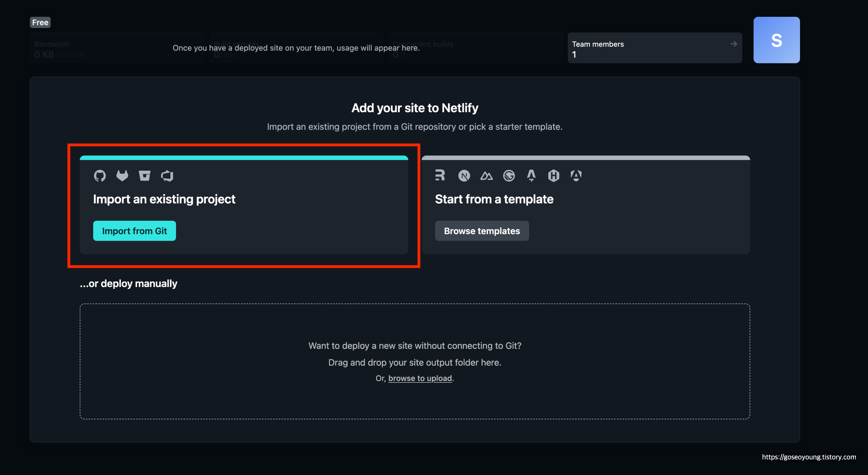The height and width of the screenshot is (475, 868).
Task: Click the GitHub logo icon
Action: point(100,176)
